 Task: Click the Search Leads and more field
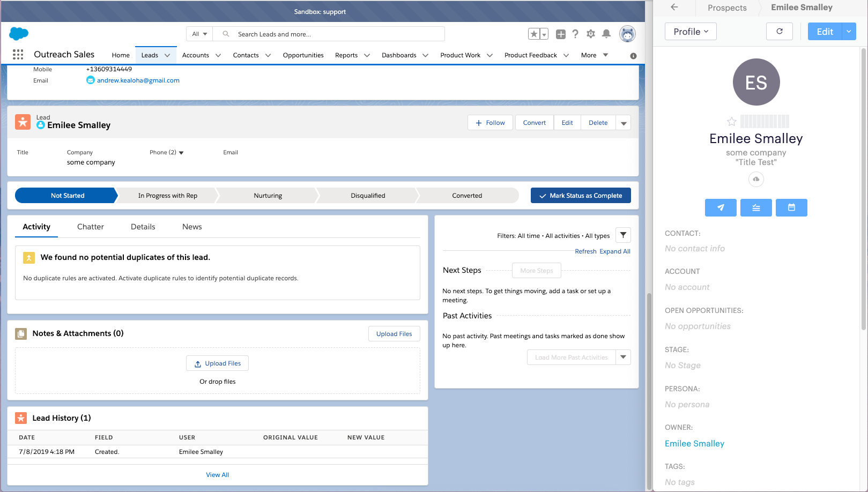tap(329, 34)
